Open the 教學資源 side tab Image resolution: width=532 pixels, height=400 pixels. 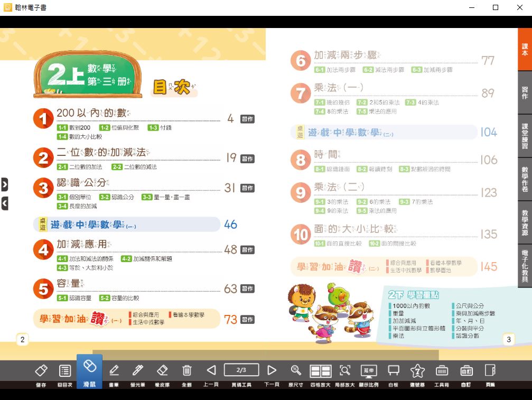click(525, 222)
